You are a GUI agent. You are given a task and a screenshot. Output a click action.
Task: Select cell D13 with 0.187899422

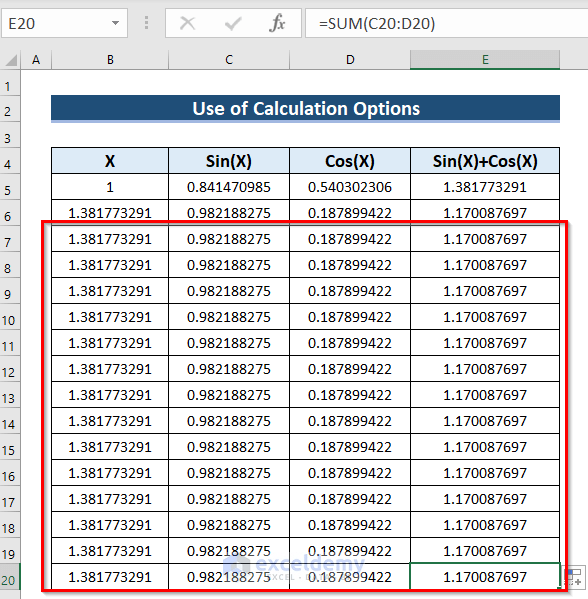click(x=350, y=395)
